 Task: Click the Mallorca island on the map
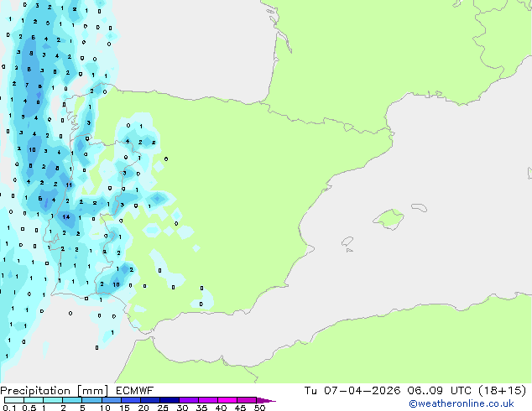[x=389, y=219]
